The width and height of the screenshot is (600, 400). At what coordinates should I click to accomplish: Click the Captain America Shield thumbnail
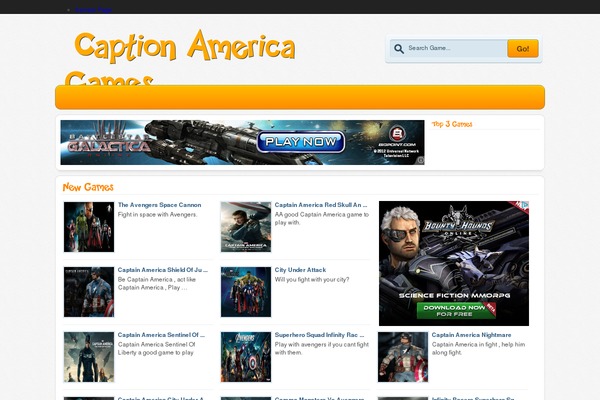tap(89, 292)
